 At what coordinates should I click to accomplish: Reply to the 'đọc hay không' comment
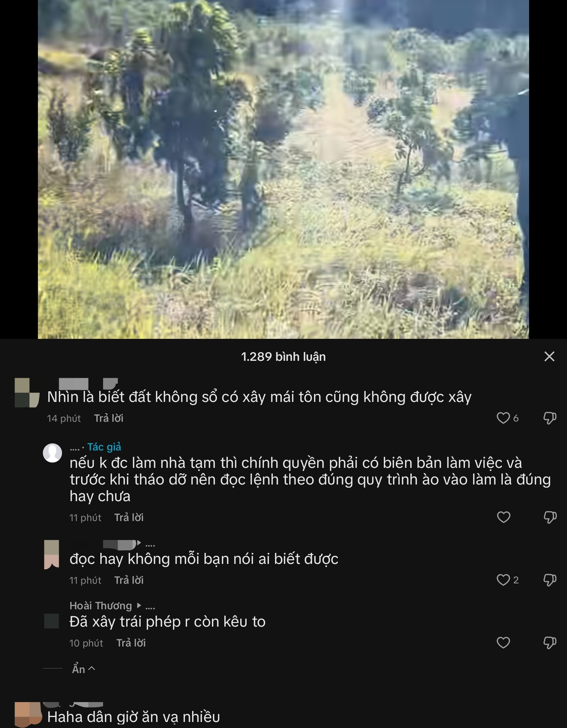point(129,580)
